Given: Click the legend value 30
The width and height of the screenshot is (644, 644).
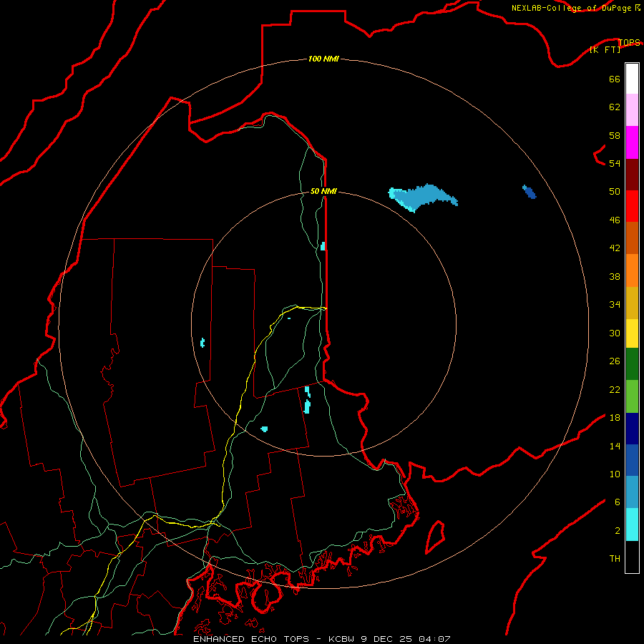Looking at the screenshot, I should [615, 333].
